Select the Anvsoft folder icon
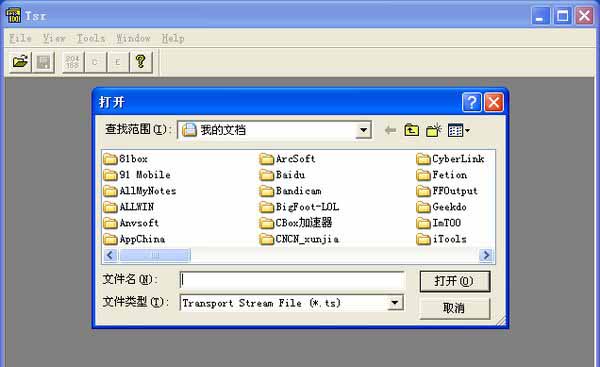The height and width of the screenshot is (367, 600). [110, 223]
